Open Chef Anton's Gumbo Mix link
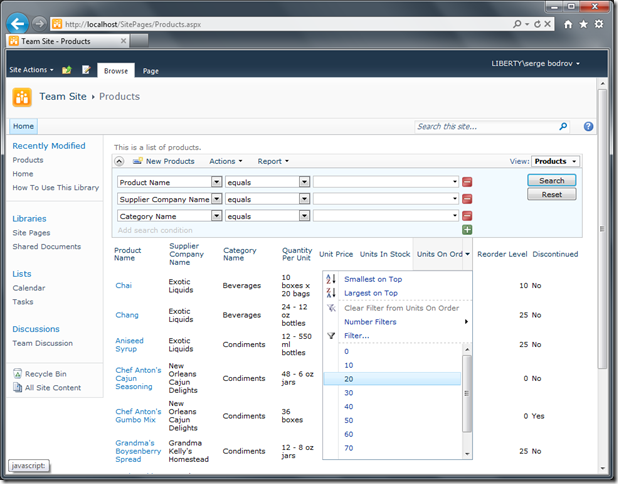 click(x=138, y=416)
